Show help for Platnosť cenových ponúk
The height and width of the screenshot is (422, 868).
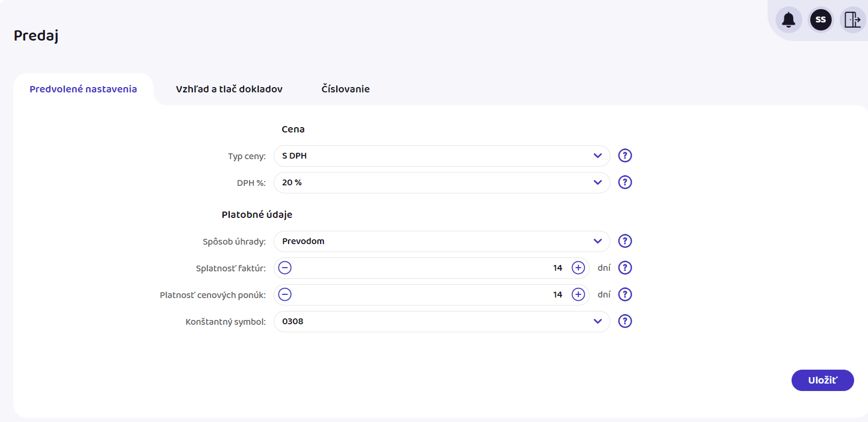[x=625, y=294]
